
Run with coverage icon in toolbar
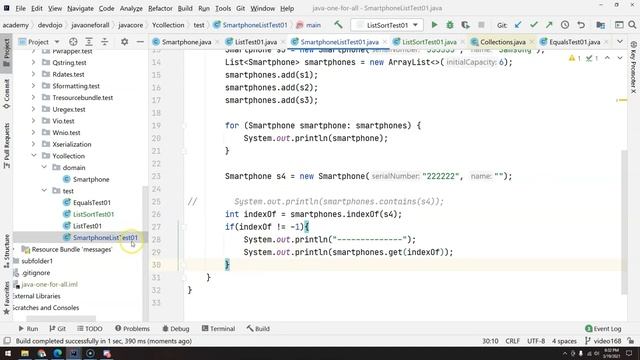[x=465, y=25]
